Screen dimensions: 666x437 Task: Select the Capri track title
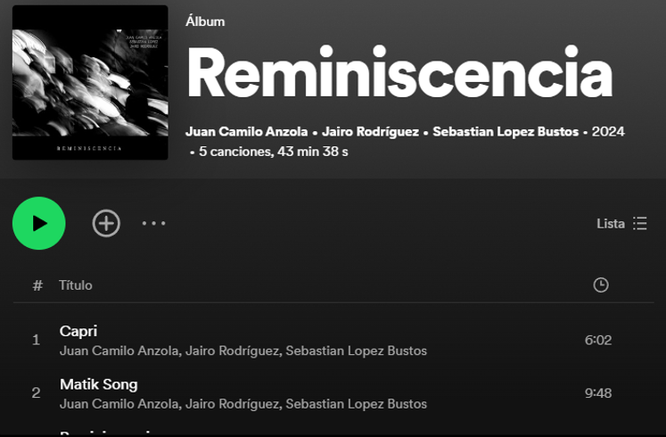point(78,331)
